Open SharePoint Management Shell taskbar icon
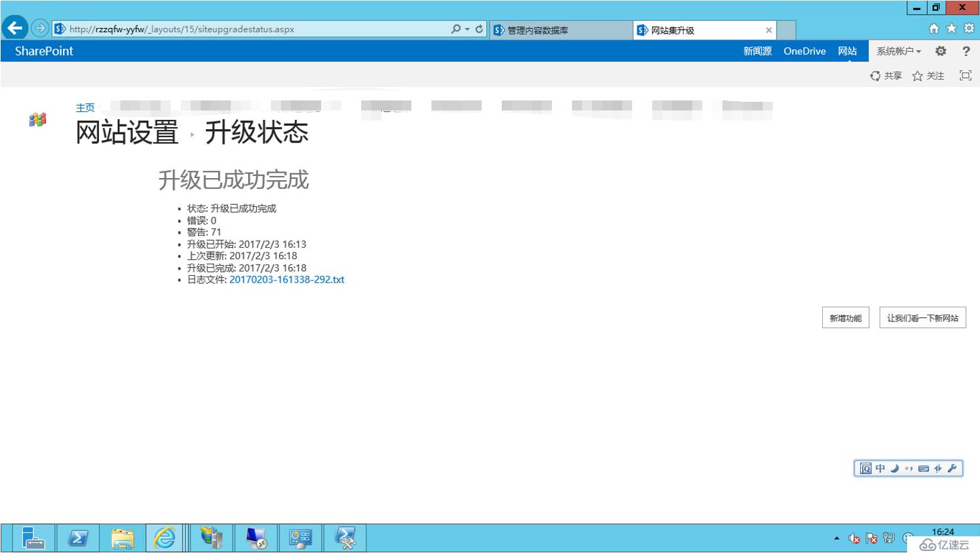The height and width of the screenshot is (553, 980). click(x=345, y=538)
